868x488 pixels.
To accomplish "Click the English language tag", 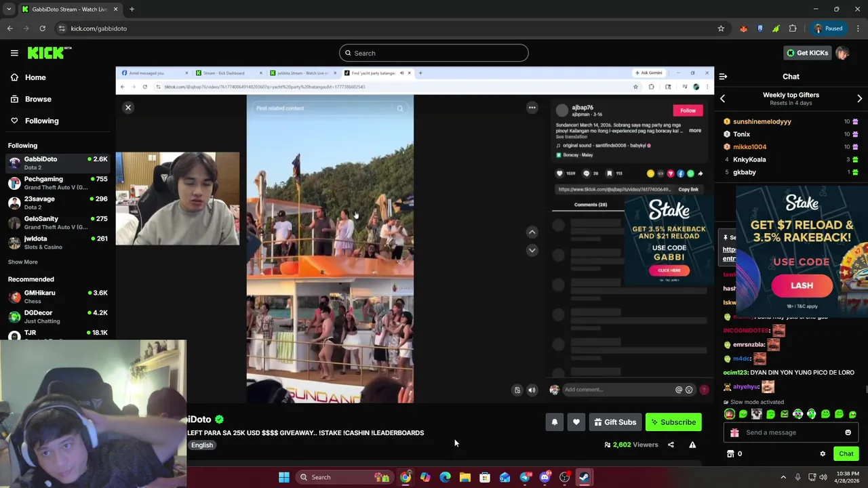I will tap(202, 445).
